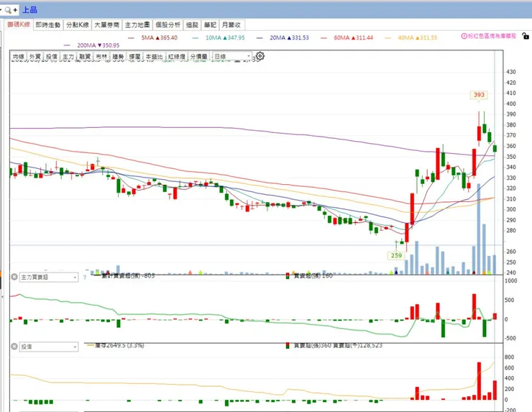Click the left sidebar collapse arrow
This screenshot has width=532, height=412.
tap(2, 297)
